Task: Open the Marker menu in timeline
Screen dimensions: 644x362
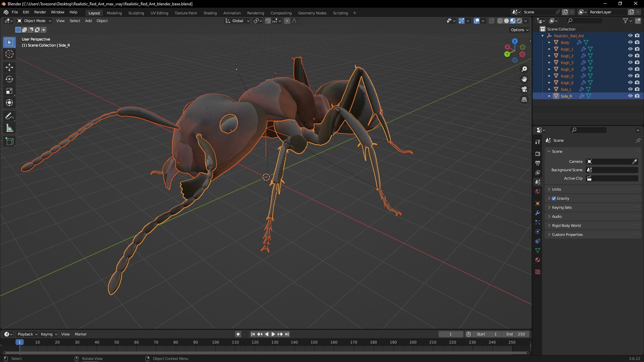Action: 80,334
